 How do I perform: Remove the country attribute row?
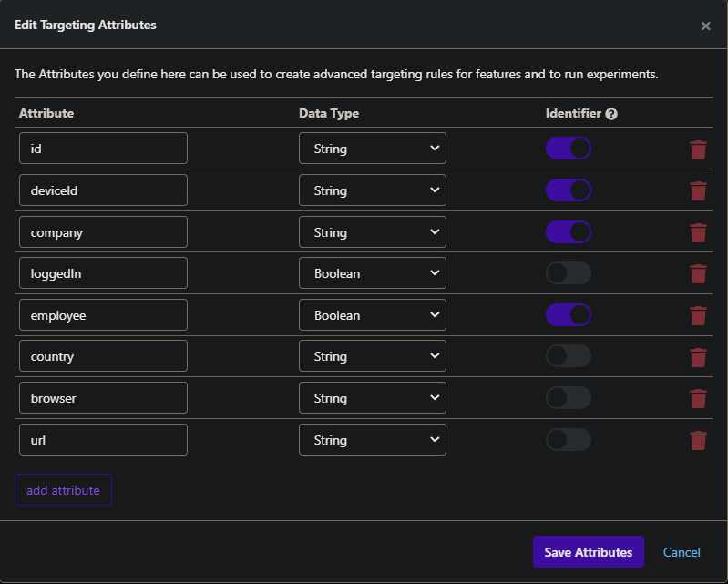(x=698, y=357)
